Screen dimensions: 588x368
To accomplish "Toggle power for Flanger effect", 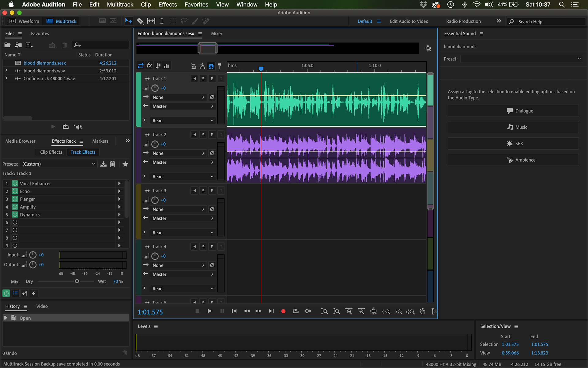I will (x=15, y=199).
